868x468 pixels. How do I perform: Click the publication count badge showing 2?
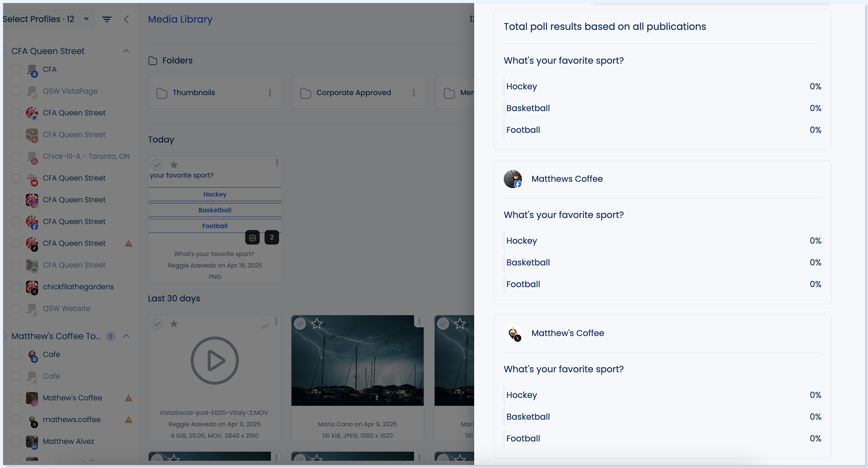click(x=272, y=238)
